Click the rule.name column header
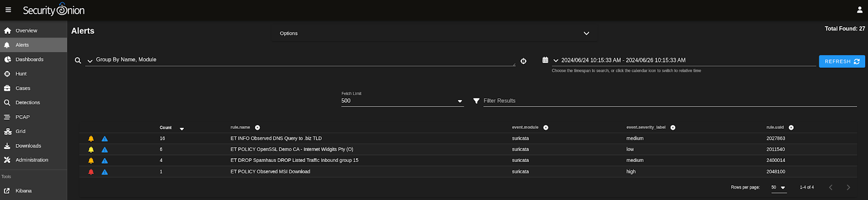This screenshot has height=200, width=868. tap(240, 128)
